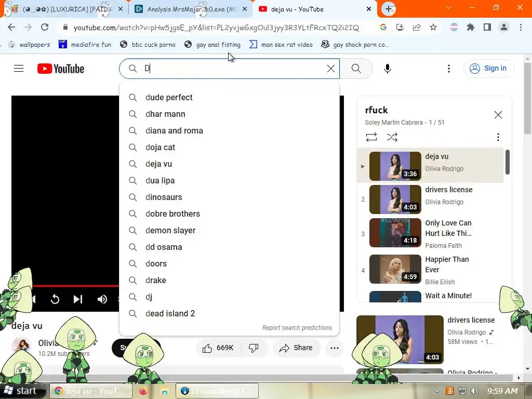
Task: Skip to next video in player
Action: click(78, 299)
